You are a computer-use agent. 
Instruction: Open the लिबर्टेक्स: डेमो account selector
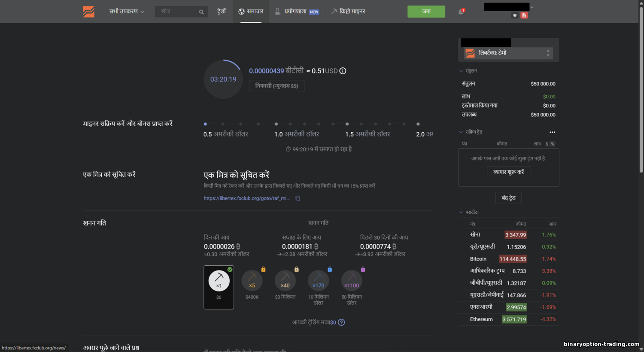pos(508,53)
